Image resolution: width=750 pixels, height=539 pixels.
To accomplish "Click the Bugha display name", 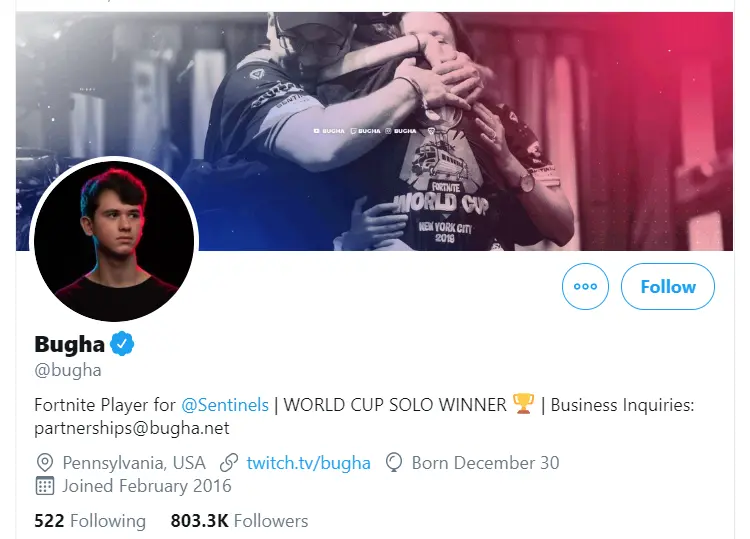I will pyautogui.click(x=70, y=344).
